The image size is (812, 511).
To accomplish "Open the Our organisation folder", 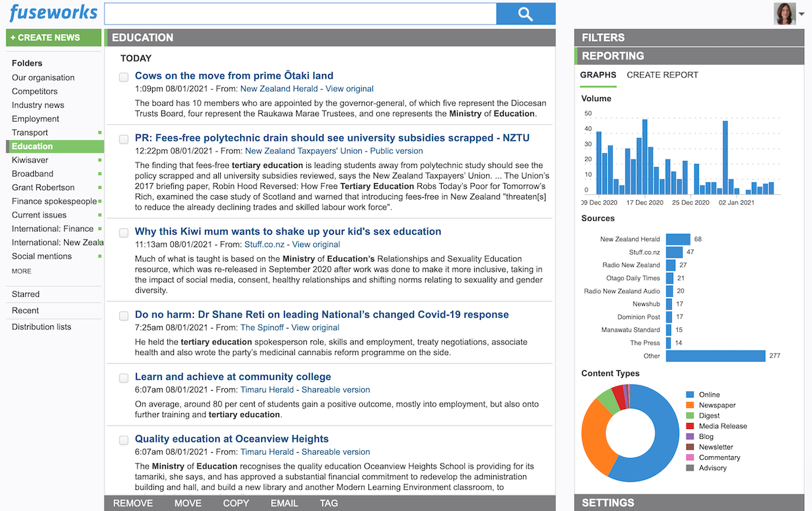I will (43, 77).
